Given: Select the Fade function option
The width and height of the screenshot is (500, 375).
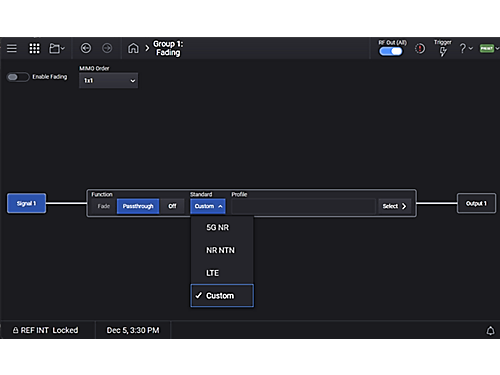Looking at the screenshot, I should coord(104,206).
